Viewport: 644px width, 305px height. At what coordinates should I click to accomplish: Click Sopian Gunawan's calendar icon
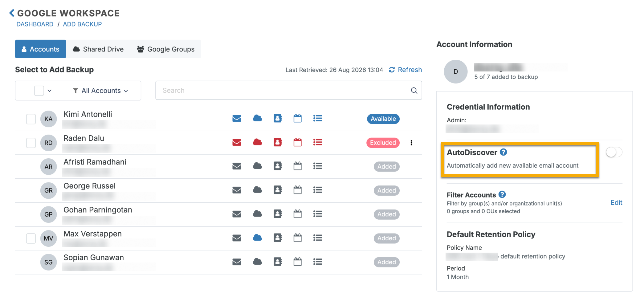[297, 262]
